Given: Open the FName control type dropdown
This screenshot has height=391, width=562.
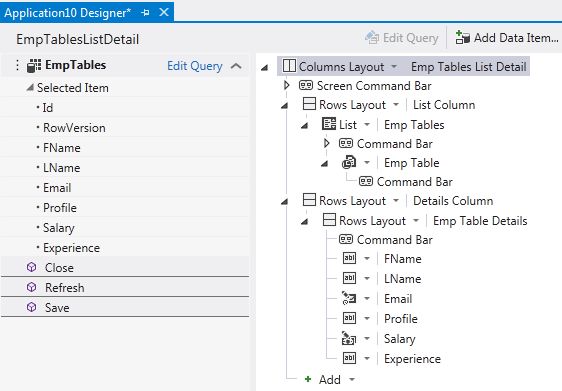Looking at the screenshot, I should pos(367,258).
